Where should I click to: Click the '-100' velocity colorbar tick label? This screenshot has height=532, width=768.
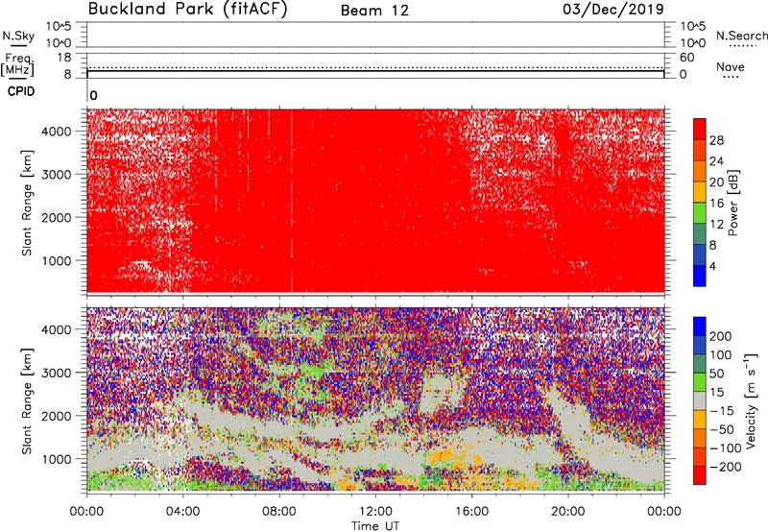726,448
